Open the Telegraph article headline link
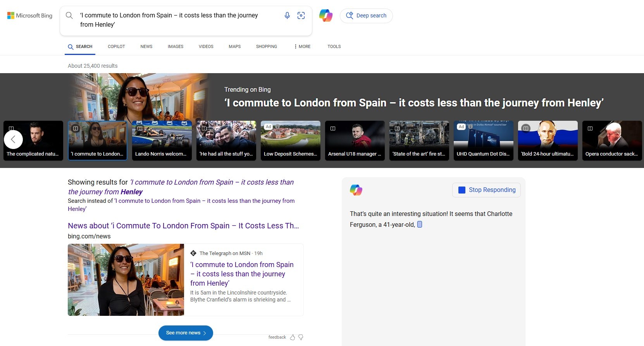 [x=242, y=274]
